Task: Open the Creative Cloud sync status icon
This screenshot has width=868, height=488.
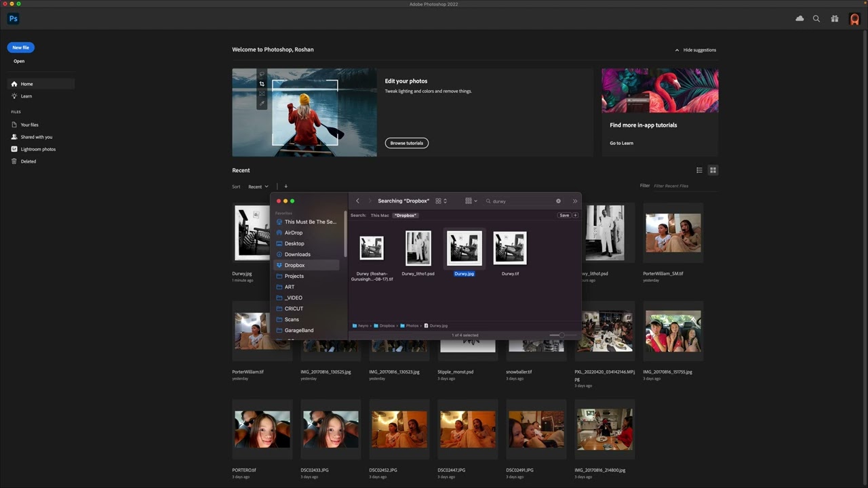Action: click(800, 19)
